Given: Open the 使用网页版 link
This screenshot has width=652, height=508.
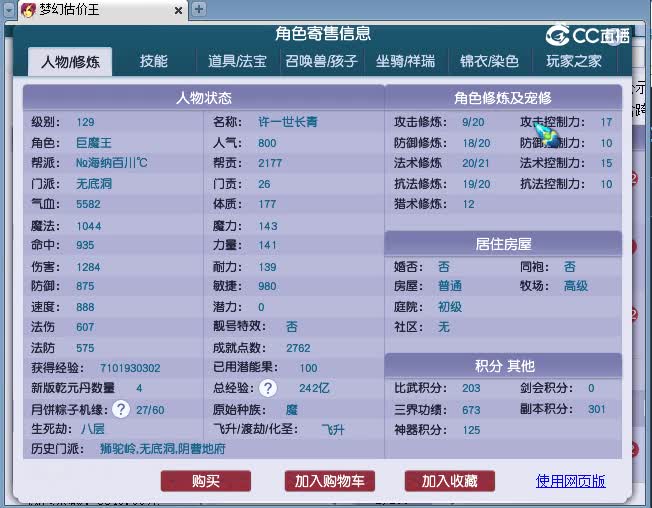Looking at the screenshot, I should (570, 481).
